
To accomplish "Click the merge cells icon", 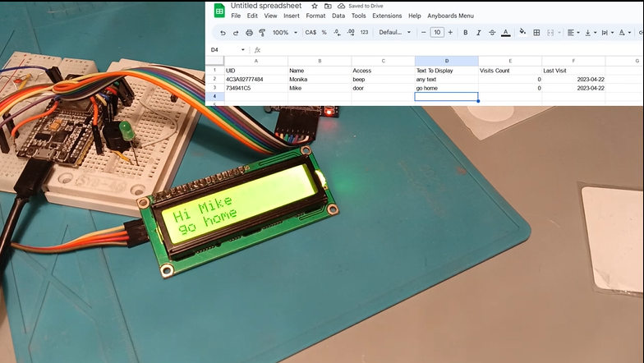I will (550, 33).
